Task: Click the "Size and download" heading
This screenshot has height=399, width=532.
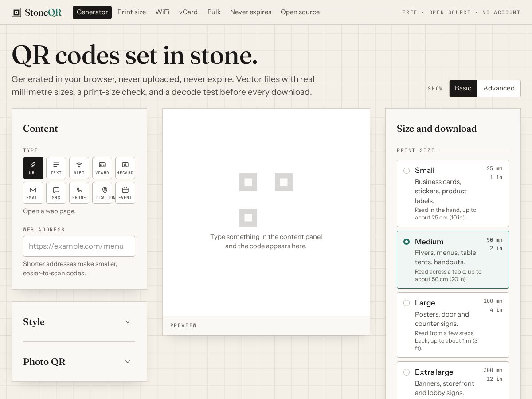Action: click(437, 129)
